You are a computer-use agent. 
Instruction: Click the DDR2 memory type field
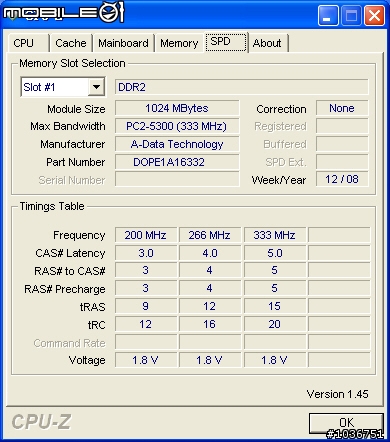tap(242, 87)
